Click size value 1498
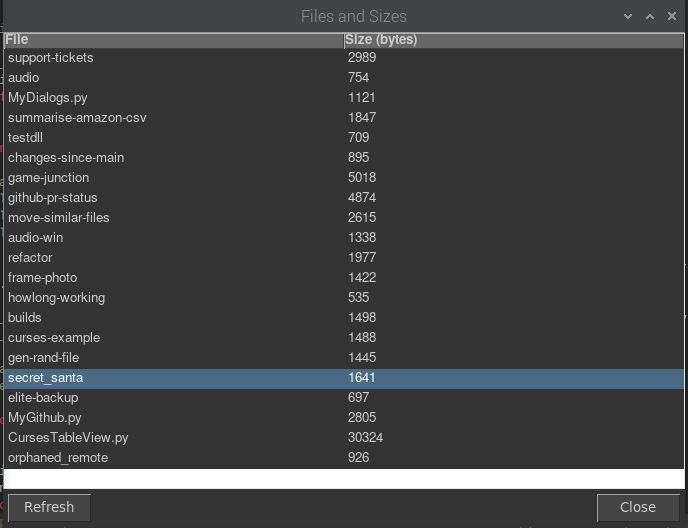 [362, 317]
